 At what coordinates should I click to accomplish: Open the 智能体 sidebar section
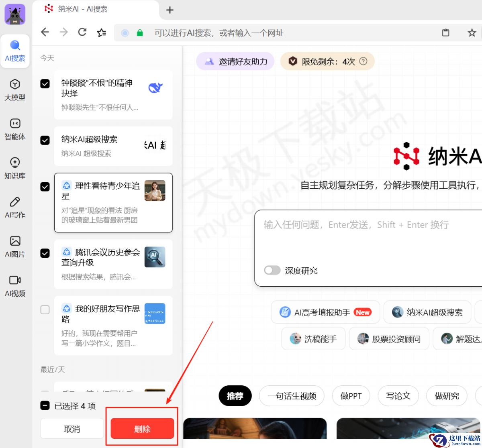click(x=15, y=129)
